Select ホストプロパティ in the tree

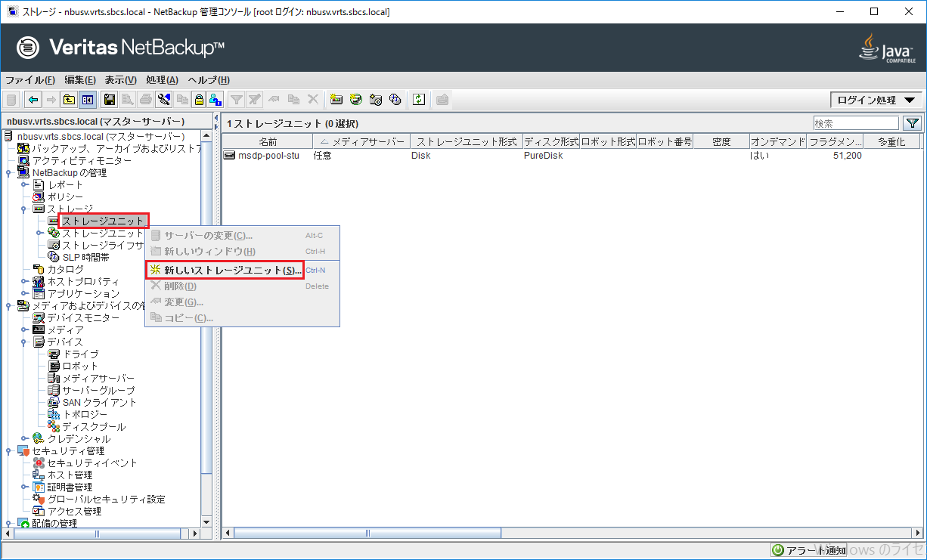(83, 281)
